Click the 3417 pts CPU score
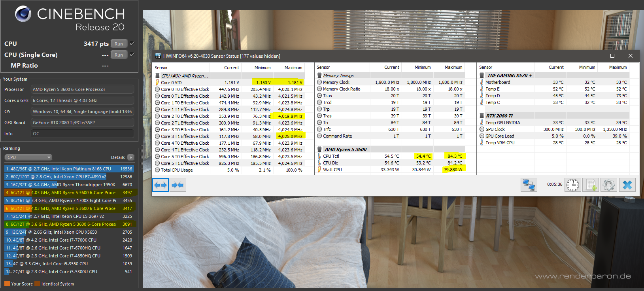Image resolution: width=644 pixels, height=291 pixels. [x=96, y=44]
